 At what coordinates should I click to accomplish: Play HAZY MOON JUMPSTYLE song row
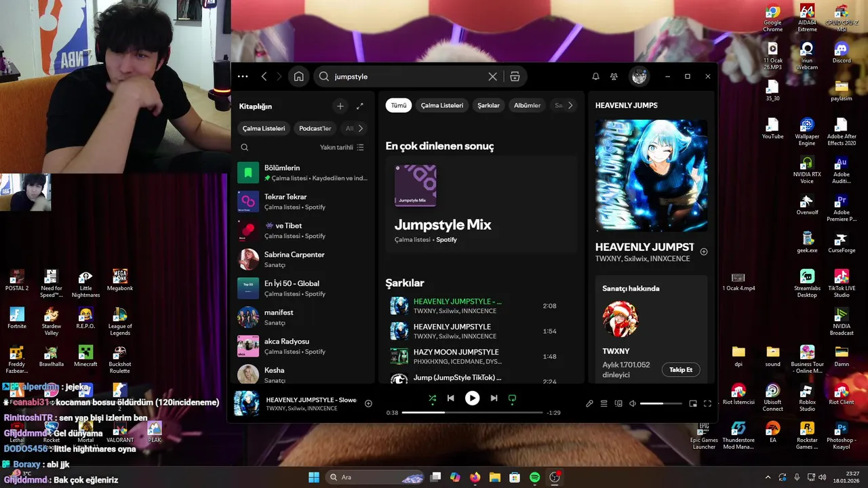click(x=481, y=357)
